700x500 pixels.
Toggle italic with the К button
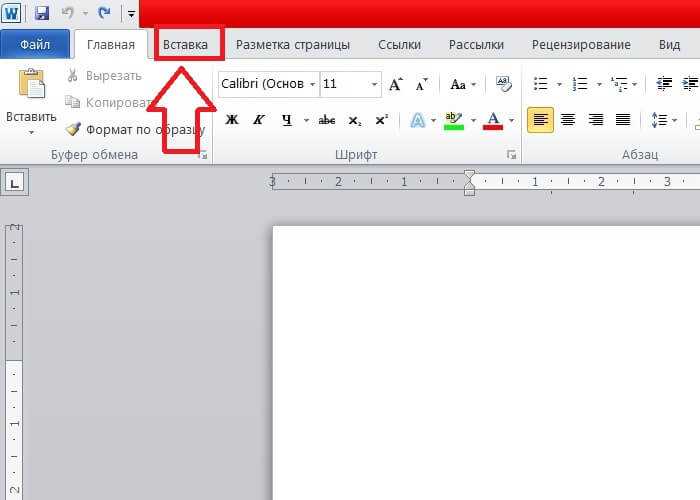click(x=259, y=120)
